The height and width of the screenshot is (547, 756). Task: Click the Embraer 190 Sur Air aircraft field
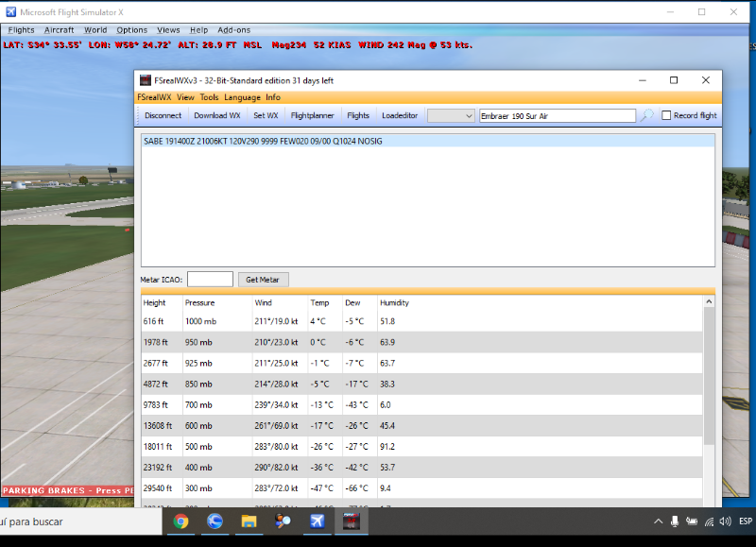(558, 115)
